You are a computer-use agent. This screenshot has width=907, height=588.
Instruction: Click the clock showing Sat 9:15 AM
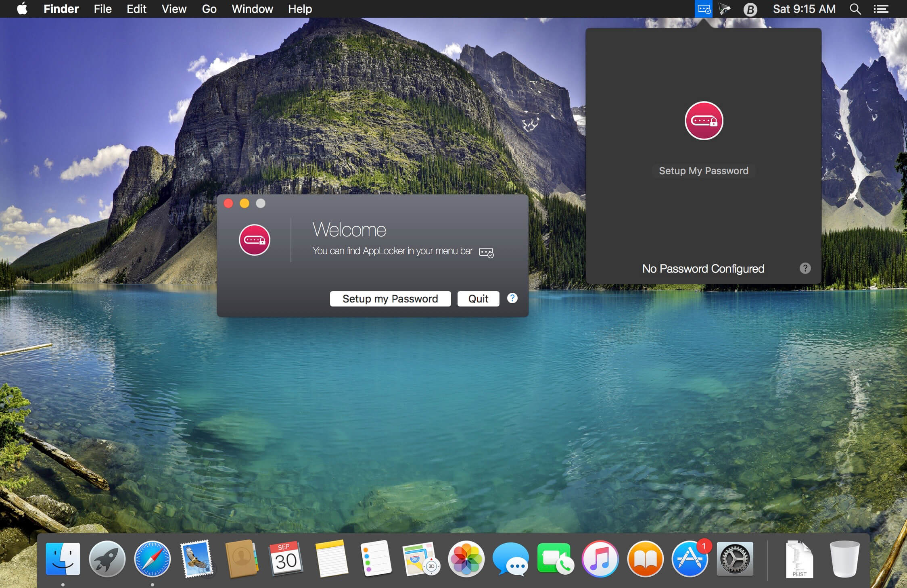pos(804,9)
